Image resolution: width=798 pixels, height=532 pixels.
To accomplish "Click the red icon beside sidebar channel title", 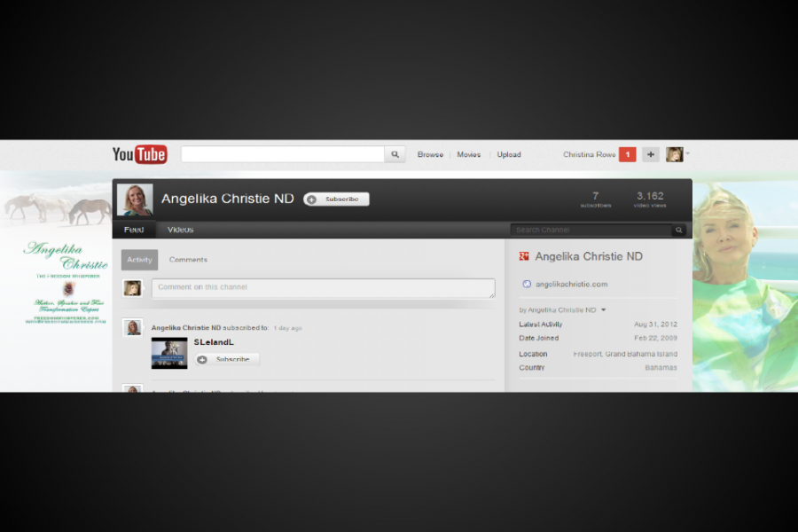I will (x=524, y=256).
